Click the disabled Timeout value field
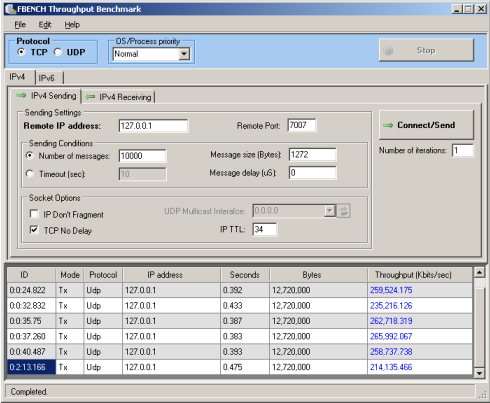The width and height of the screenshot is (490, 403). pyautogui.click(x=142, y=174)
